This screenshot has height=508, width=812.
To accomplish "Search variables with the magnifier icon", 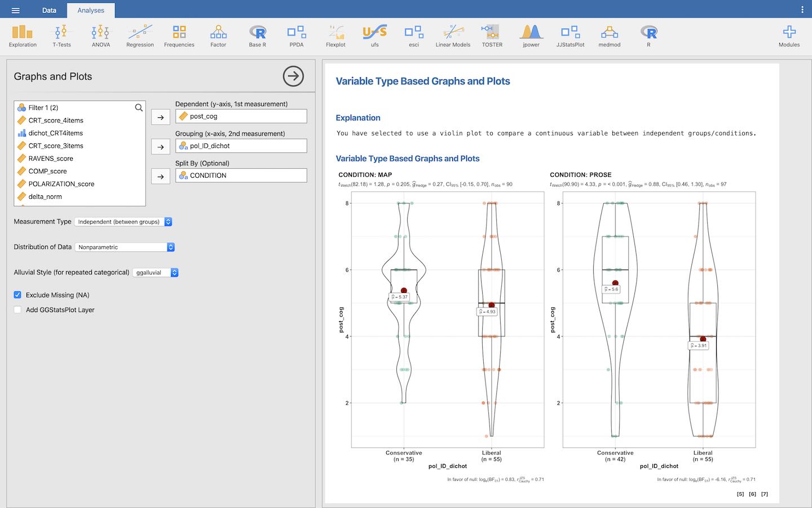I will [x=139, y=107].
